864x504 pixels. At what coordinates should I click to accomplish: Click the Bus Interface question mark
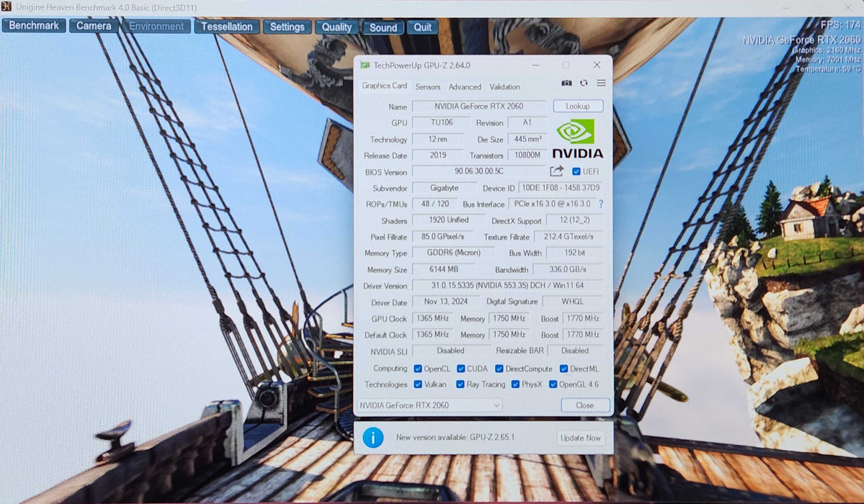click(x=600, y=204)
